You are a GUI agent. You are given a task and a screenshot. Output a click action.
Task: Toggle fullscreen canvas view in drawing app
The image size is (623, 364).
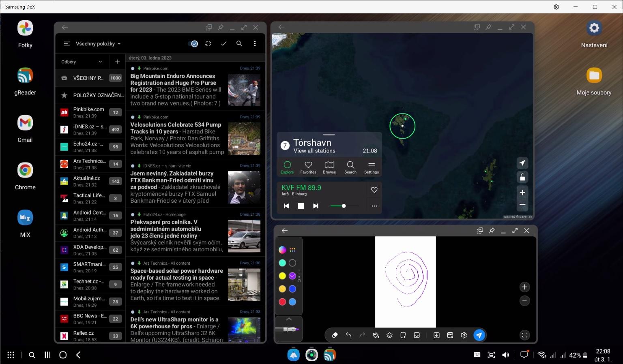click(524, 335)
